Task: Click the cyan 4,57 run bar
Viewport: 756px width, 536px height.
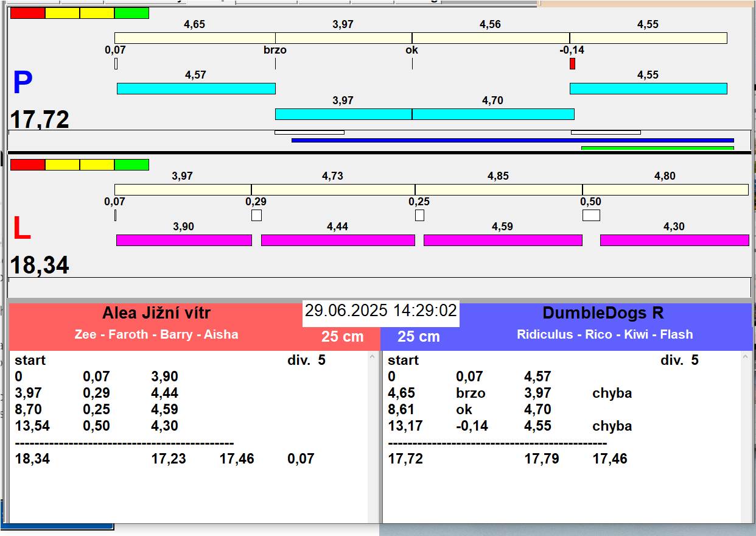Action: pos(196,88)
